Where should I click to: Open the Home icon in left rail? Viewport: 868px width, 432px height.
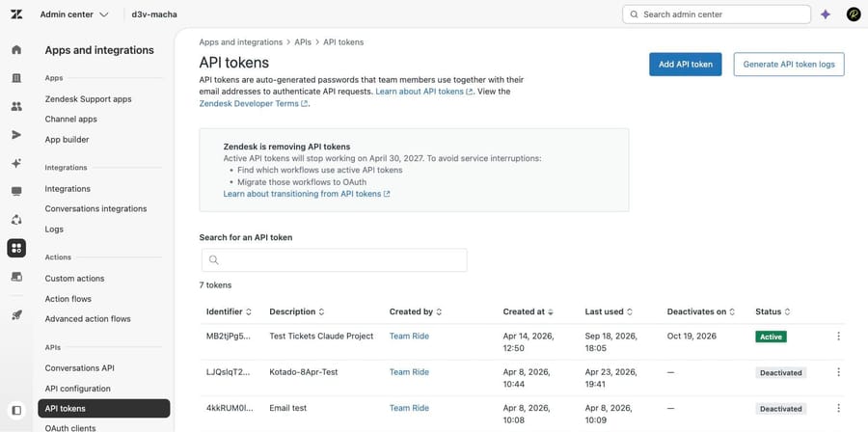pyautogui.click(x=16, y=50)
